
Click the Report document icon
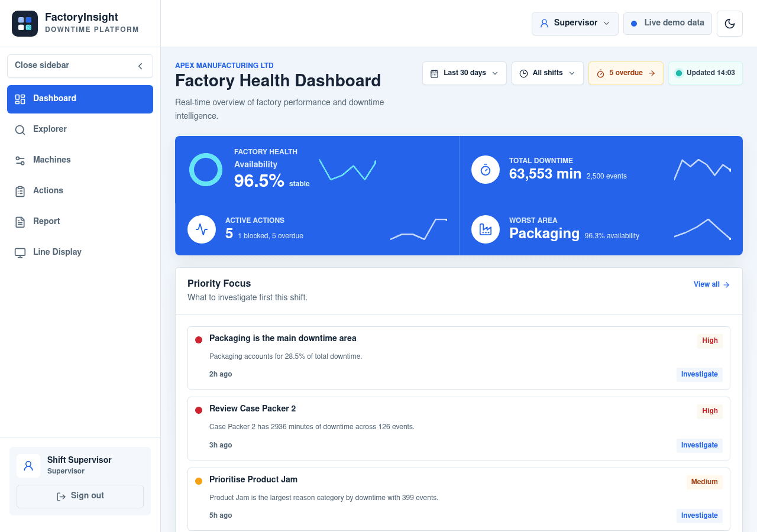click(20, 222)
